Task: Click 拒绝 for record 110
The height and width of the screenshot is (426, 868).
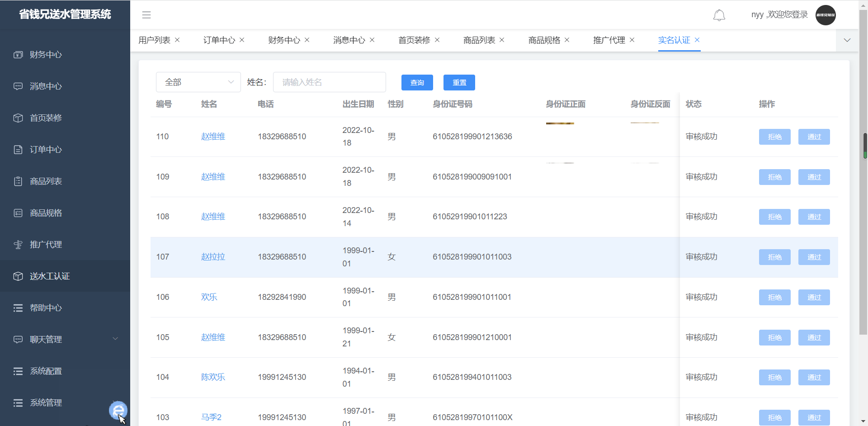Action: (774, 137)
